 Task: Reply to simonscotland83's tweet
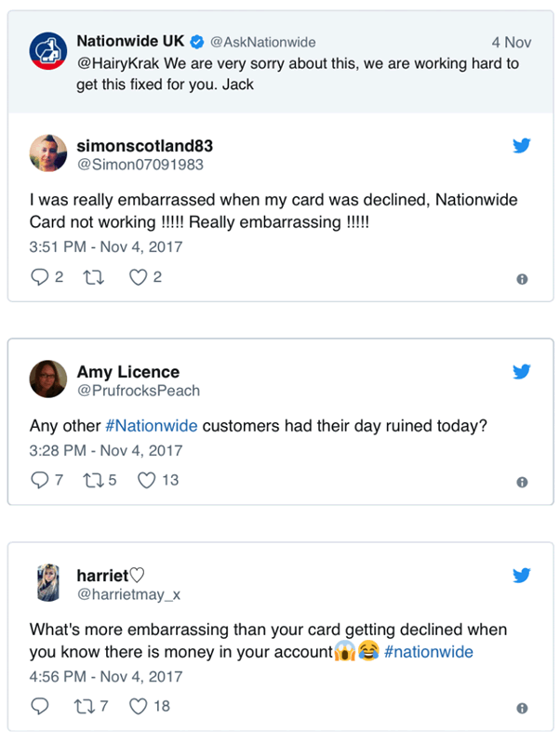40,277
